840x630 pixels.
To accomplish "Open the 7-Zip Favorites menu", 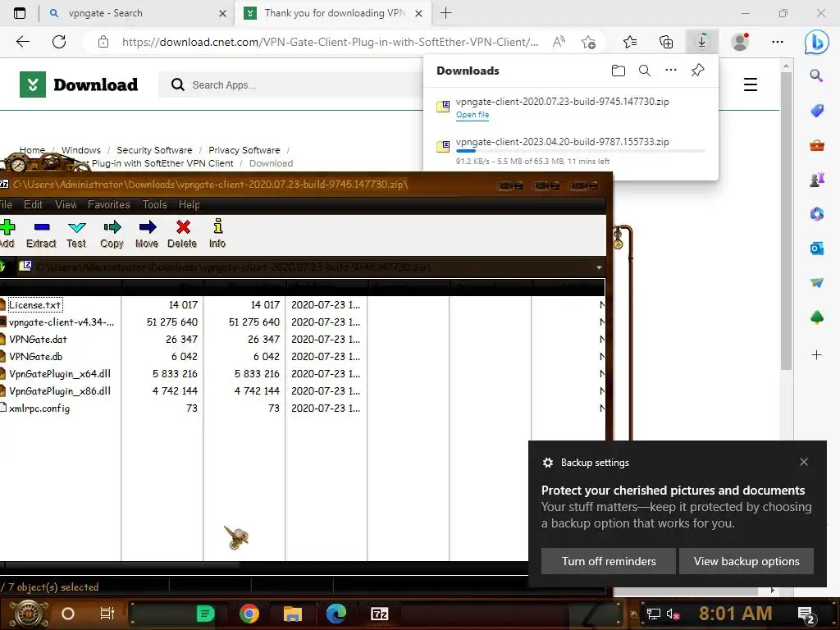I will (109, 204).
